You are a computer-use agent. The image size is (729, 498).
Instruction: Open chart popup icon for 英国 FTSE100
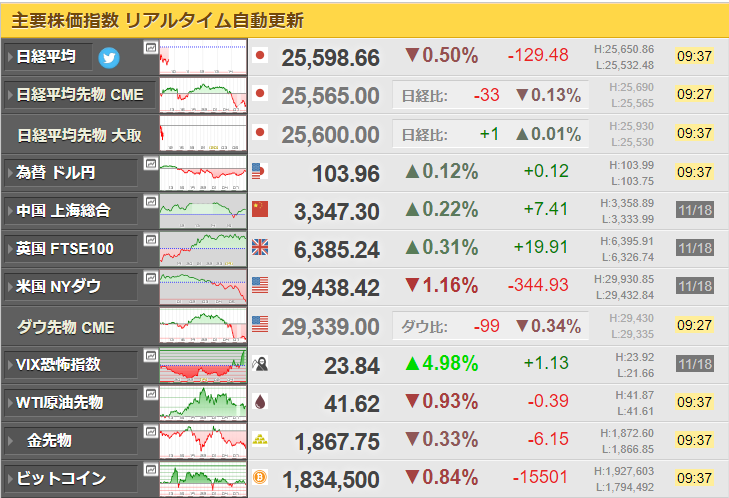point(150,239)
